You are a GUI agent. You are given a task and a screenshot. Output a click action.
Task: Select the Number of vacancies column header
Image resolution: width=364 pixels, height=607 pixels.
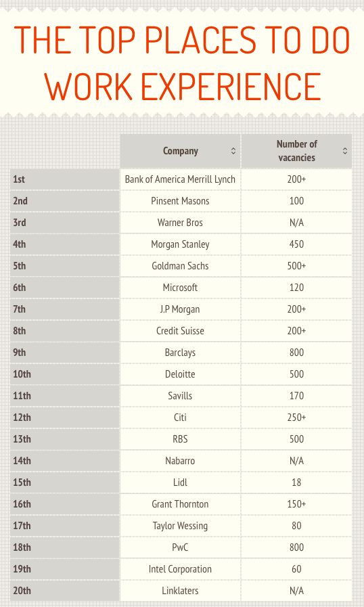point(296,151)
